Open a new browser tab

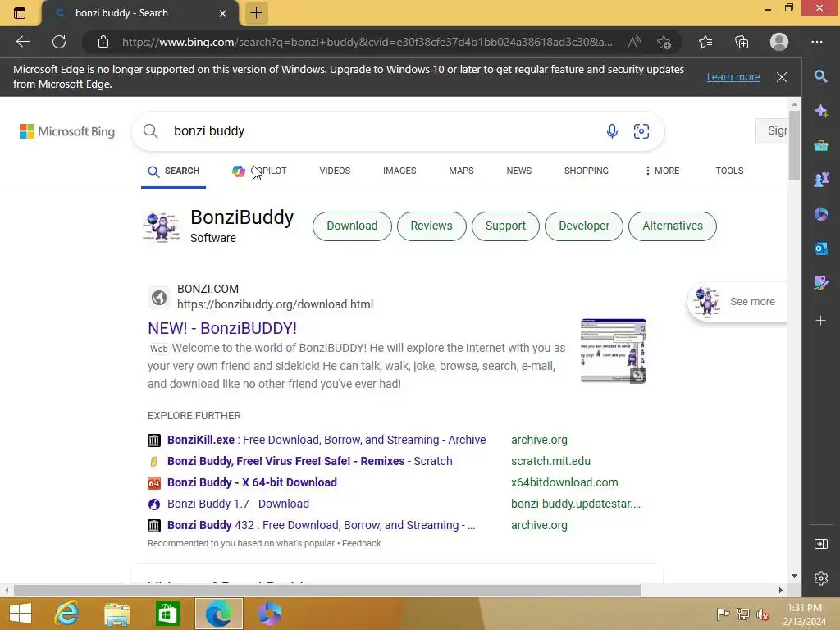256,13
